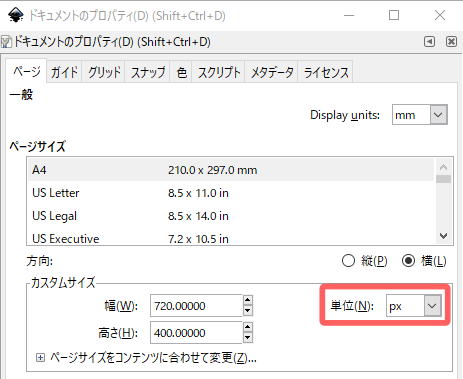Click 210.0 x 297.0 mm dimension text

[x=212, y=170]
